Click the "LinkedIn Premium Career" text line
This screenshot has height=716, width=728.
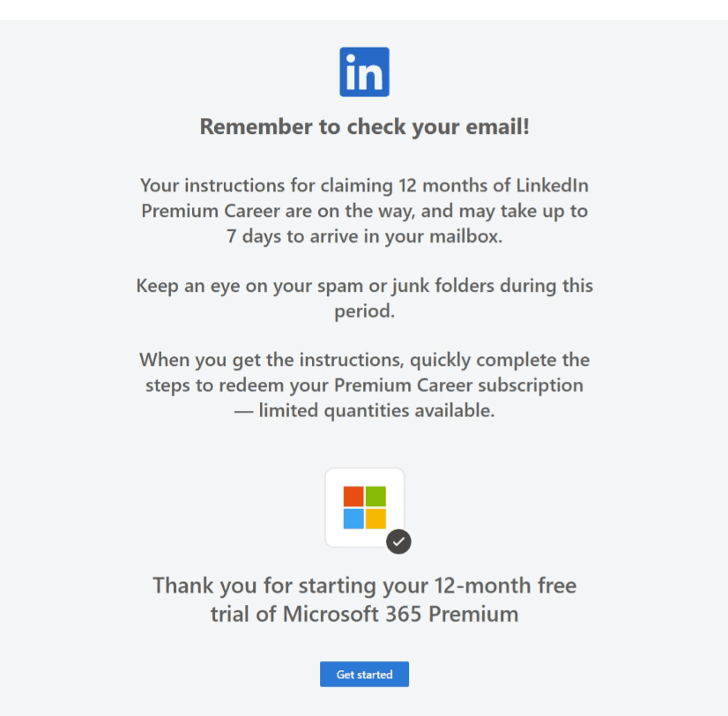tap(364, 212)
